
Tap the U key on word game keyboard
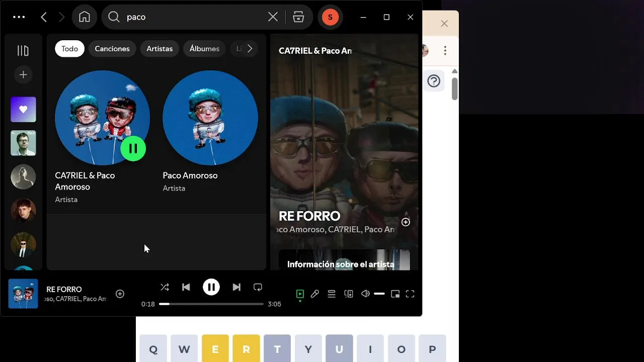click(x=339, y=348)
